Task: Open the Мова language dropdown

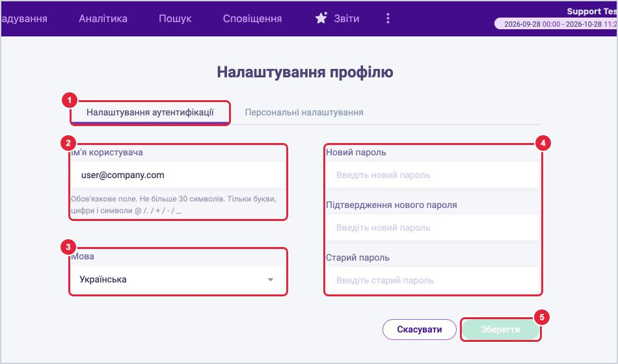Action: click(178, 279)
